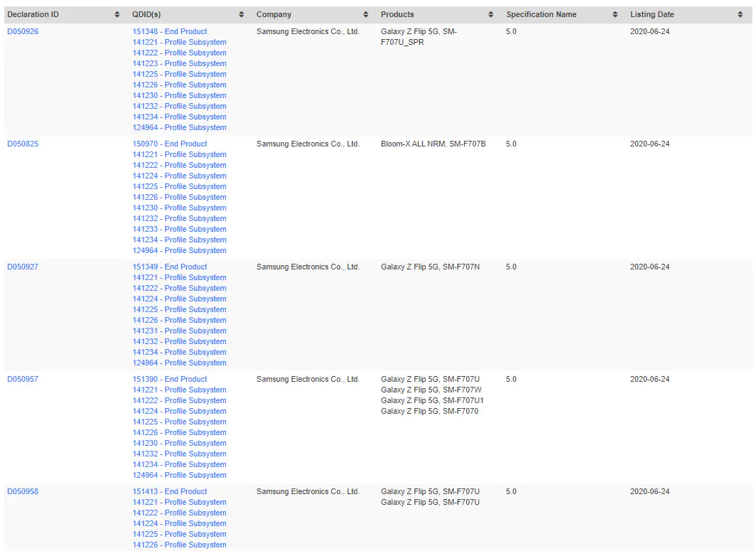This screenshot has height=551, width=756.
Task: Open 141221 Profile Subsystem in D050825 row
Action: point(179,154)
